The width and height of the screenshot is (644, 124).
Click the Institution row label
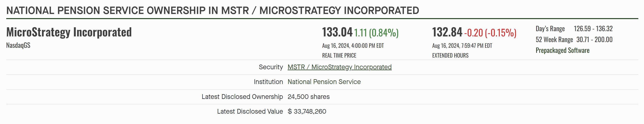[x=268, y=82]
